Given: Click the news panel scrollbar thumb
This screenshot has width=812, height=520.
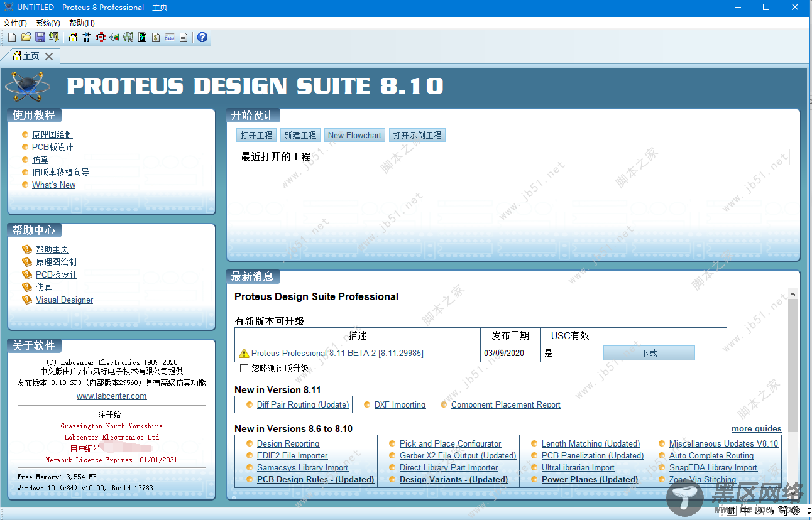Looking at the screenshot, I should [x=793, y=366].
